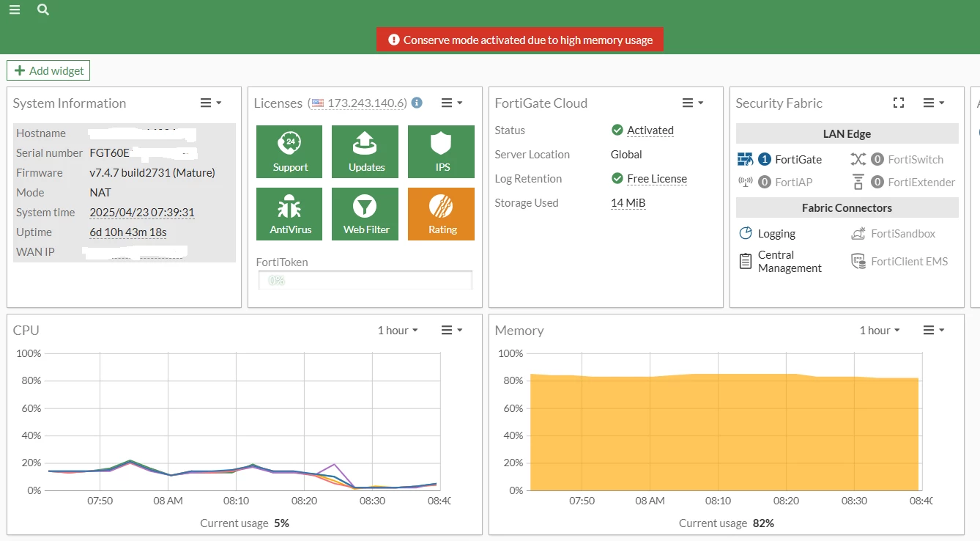Click the Memory Current usage 82% value
Screen dimensions: 980x541
tap(762, 523)
